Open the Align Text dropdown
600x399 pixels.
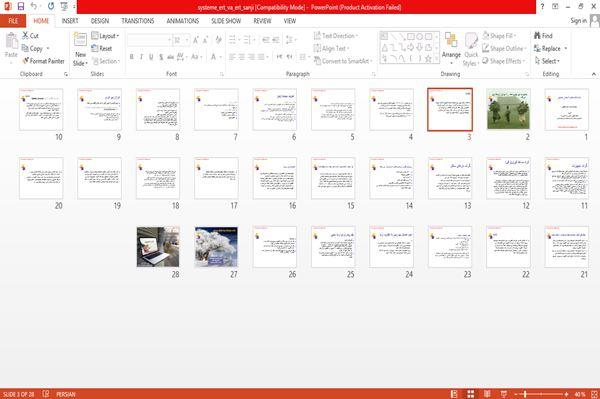coord(331,49)
